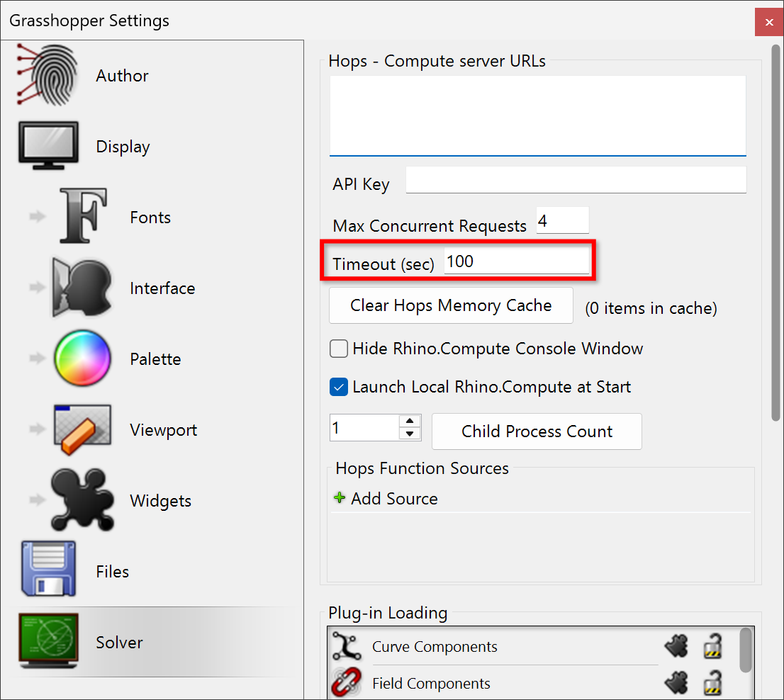This screenshot has height=700, width=784.
Task: Select the Interface faces icon
Action: [82, 288]
